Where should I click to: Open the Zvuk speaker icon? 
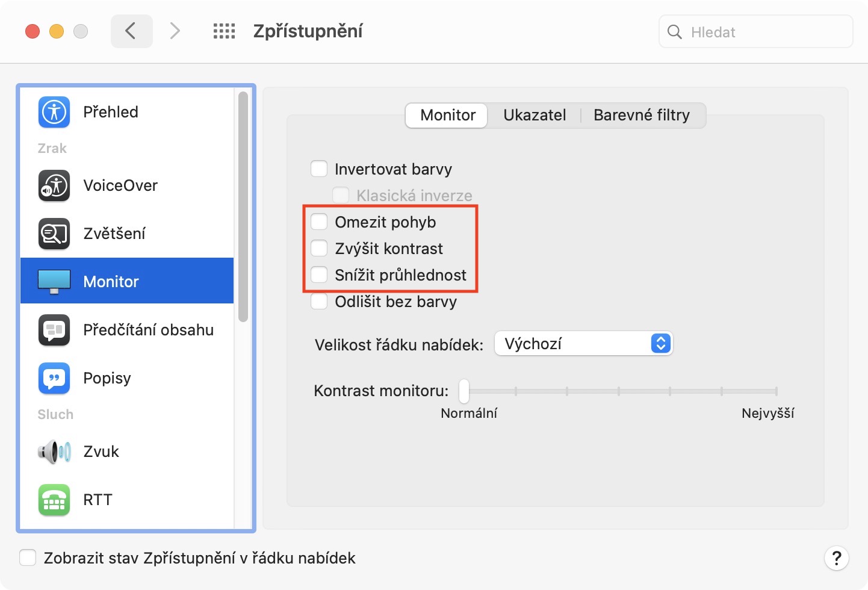coord(54,452)
